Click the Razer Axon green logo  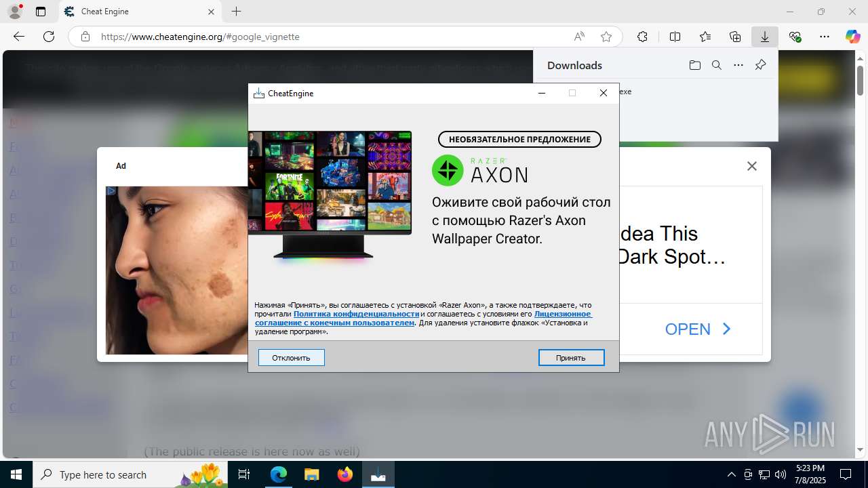(x=448, y=170)
